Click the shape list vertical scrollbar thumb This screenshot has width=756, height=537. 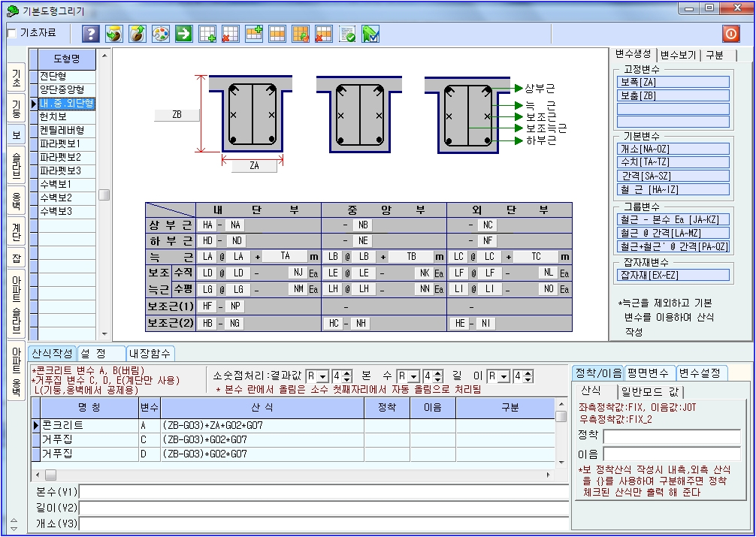point(104,195)
